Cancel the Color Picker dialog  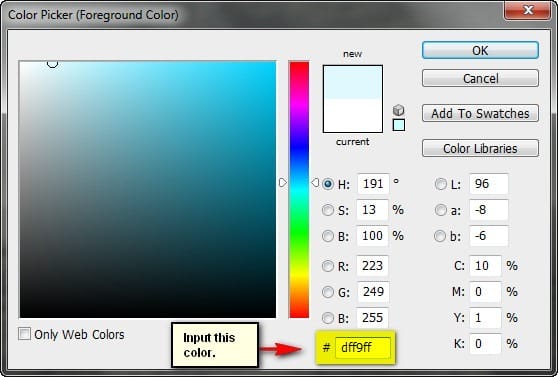click(480, 78)
